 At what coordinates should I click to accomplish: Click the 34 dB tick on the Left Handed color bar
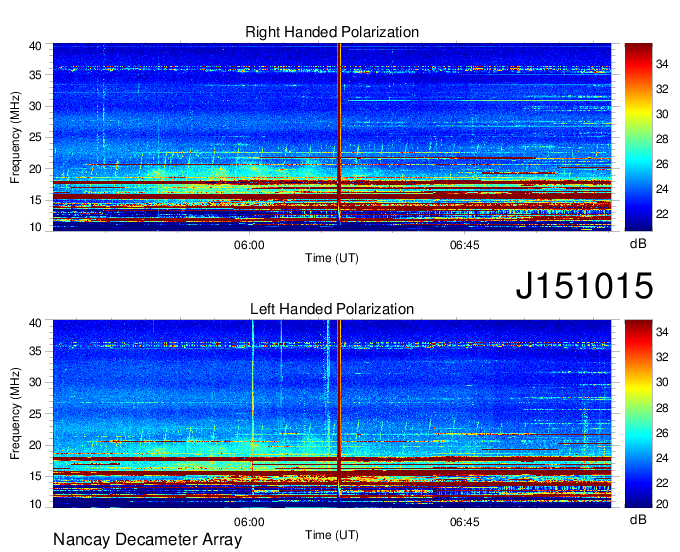tap(662, 332)
